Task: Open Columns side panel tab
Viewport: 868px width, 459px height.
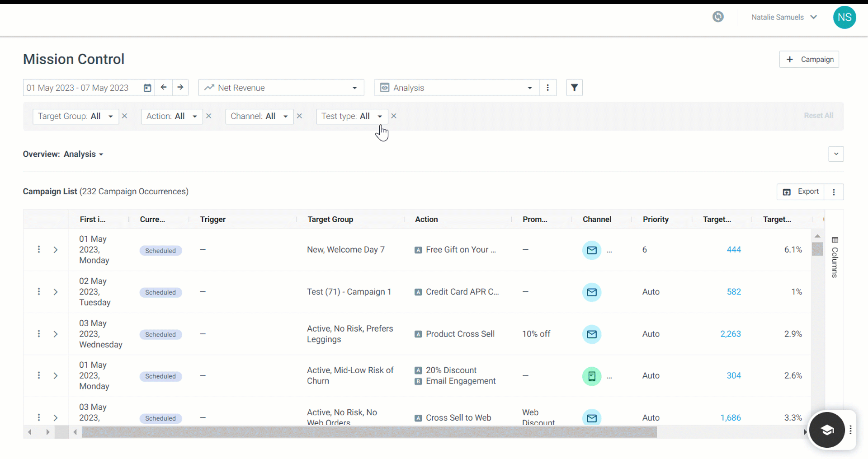Action: tap(835, 257)
